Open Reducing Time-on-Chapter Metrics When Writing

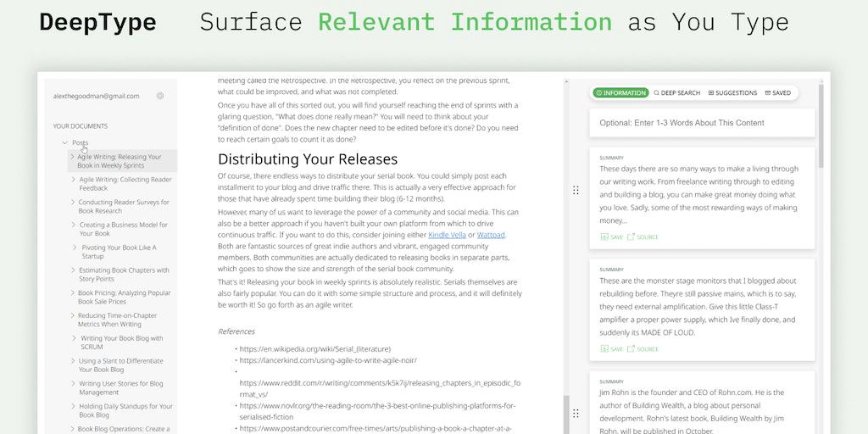[117, 320]
